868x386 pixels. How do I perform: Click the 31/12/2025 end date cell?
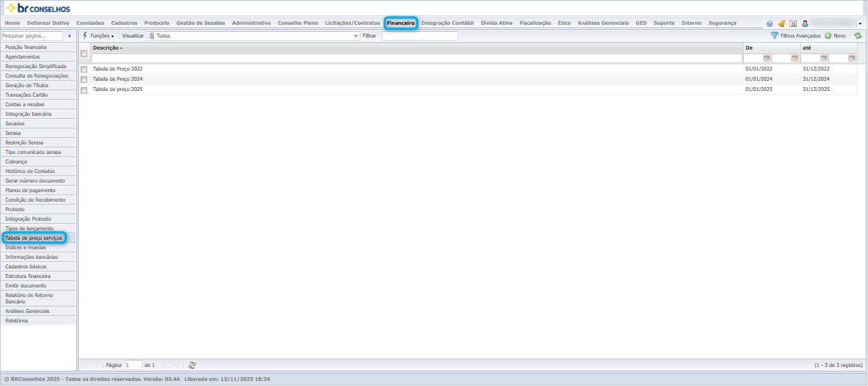click(816, 90)
